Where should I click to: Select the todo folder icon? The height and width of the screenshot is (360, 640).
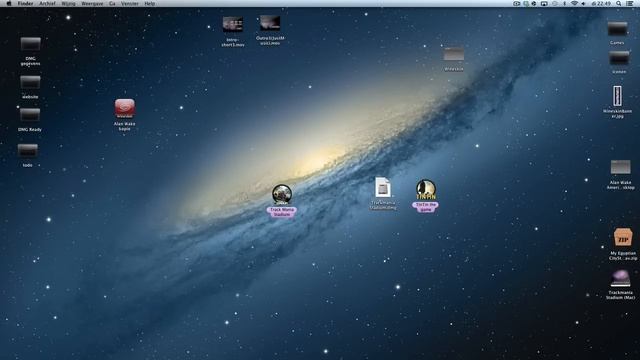(28, 151)
